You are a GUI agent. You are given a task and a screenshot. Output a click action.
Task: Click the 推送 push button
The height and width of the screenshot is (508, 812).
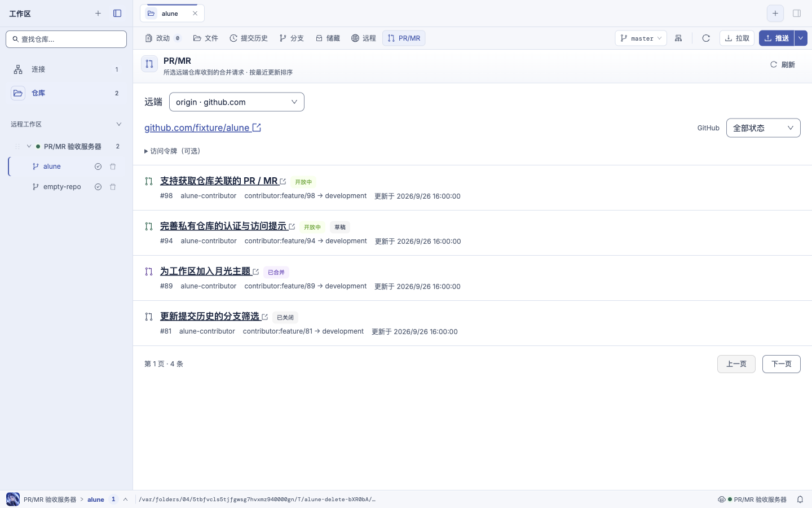(x=776, y=38)
